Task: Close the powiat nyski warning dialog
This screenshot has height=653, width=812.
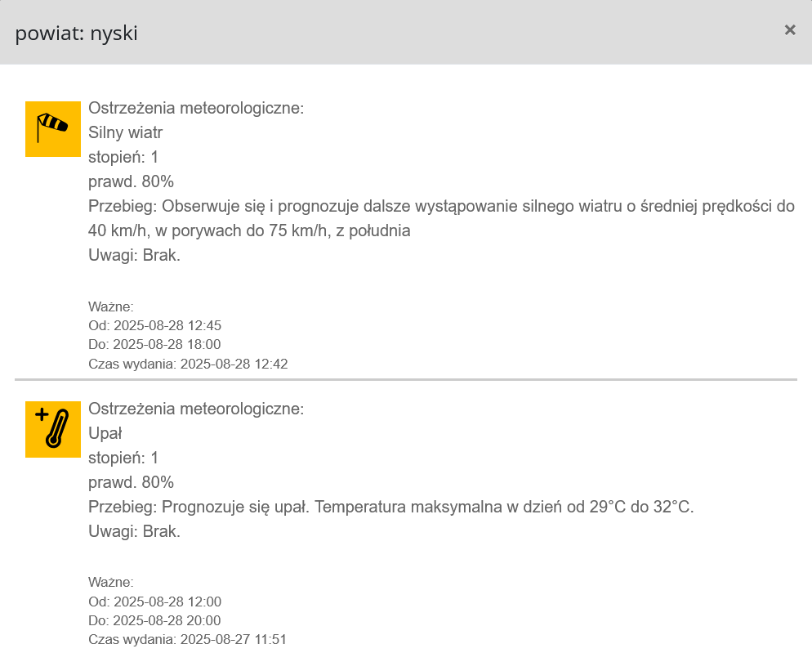Action: click(789, 30)
